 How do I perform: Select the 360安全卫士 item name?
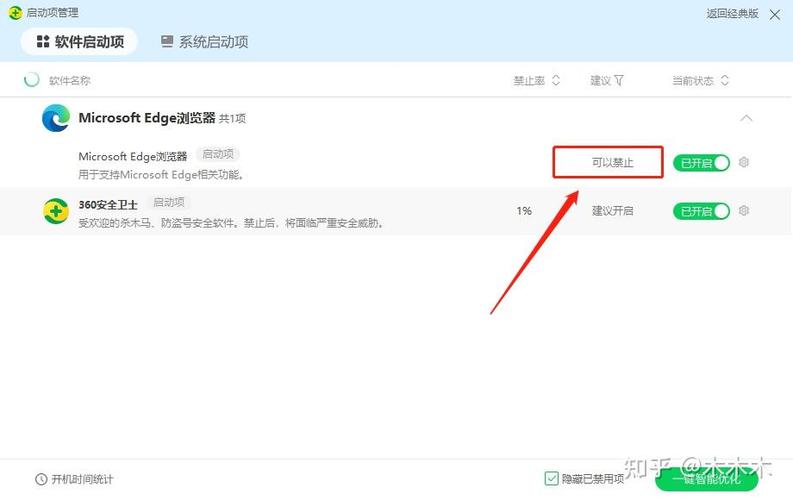pos(108,205)
